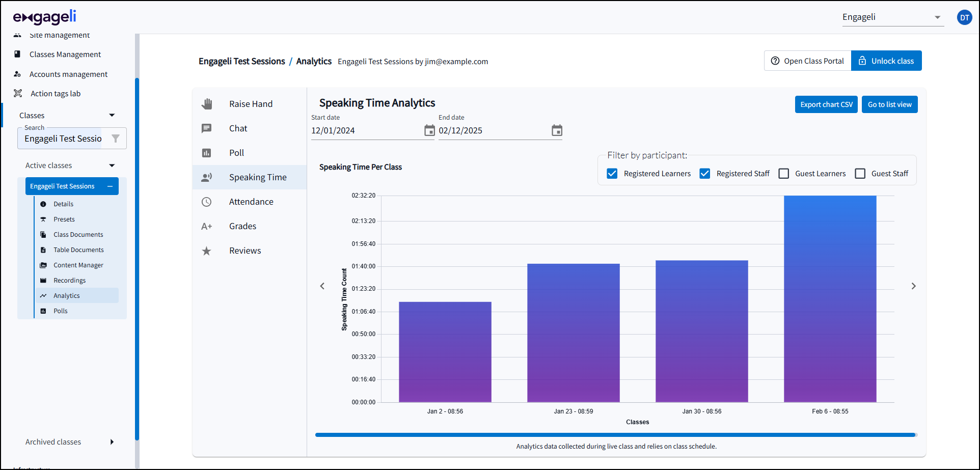Click the Action tags lab icon
The height and width of the screenshot is (470, 980).
18,93
